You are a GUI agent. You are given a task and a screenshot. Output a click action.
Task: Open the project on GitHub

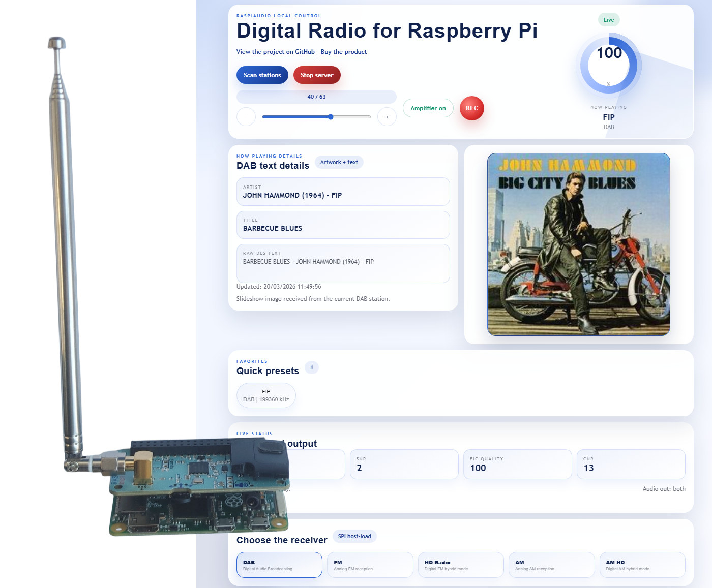[x=275, y=52]
